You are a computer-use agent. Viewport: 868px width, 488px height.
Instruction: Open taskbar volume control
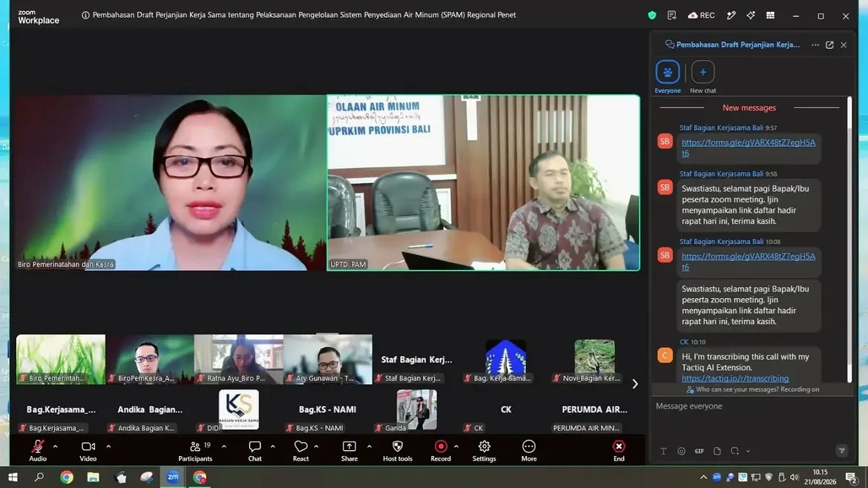tap(795, 477)
